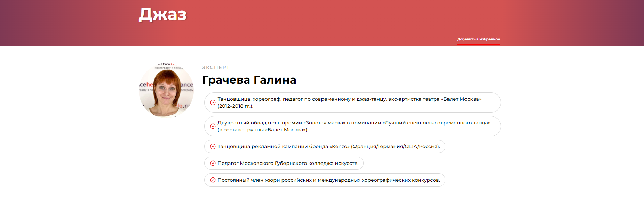Screen dimensions: 644x220
Task: Click the checkmark icon beside "Танцовщица, хореограф, педагог"
Action: [213, 103]
